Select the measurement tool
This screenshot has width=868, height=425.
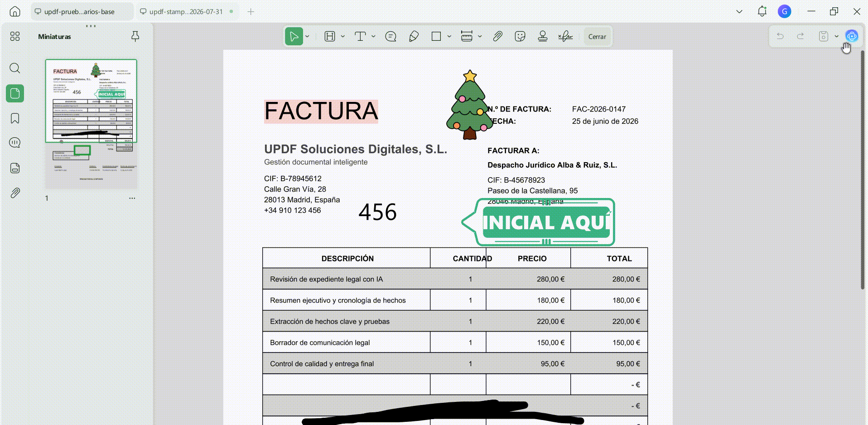coord(467,36)
